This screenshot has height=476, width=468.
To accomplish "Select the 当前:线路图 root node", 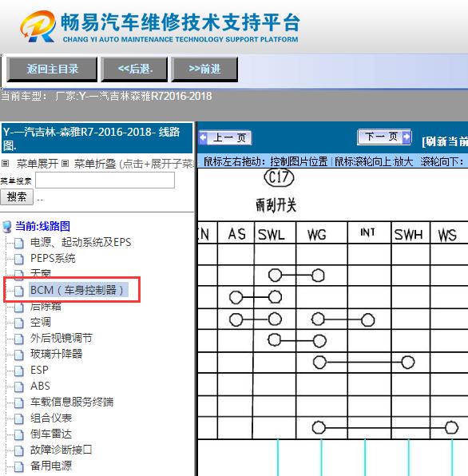I will click(x=43, y=226).
